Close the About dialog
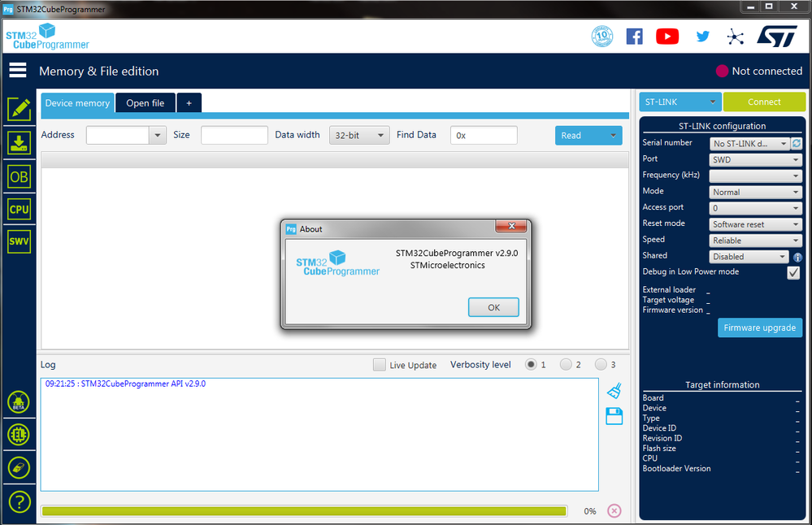812x525 pixels. (511, 226)
